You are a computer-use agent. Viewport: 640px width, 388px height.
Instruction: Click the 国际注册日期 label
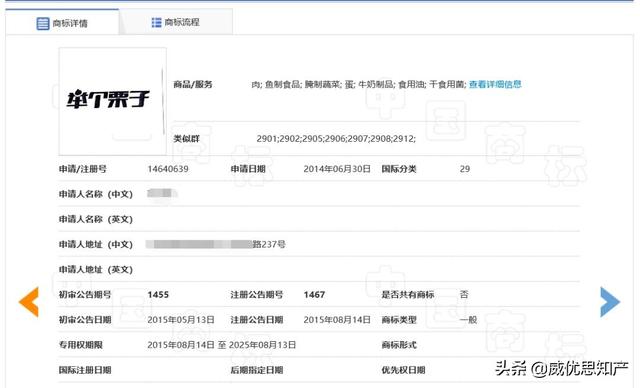point(85,370)
